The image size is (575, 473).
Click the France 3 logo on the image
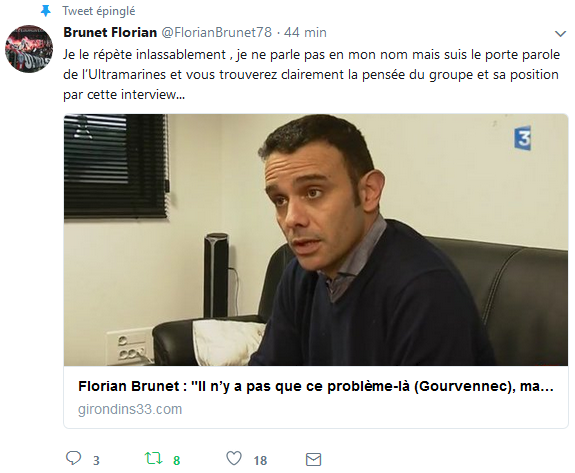coord(523,138)
